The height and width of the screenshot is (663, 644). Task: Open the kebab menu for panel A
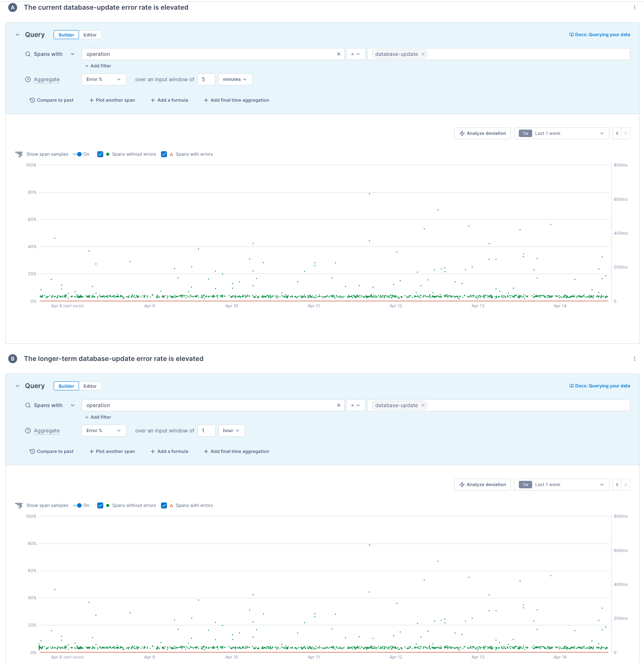pos(634,7)
